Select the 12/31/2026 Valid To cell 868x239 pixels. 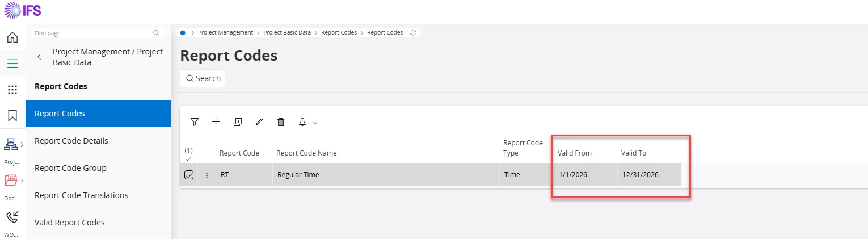click(649, 175)
